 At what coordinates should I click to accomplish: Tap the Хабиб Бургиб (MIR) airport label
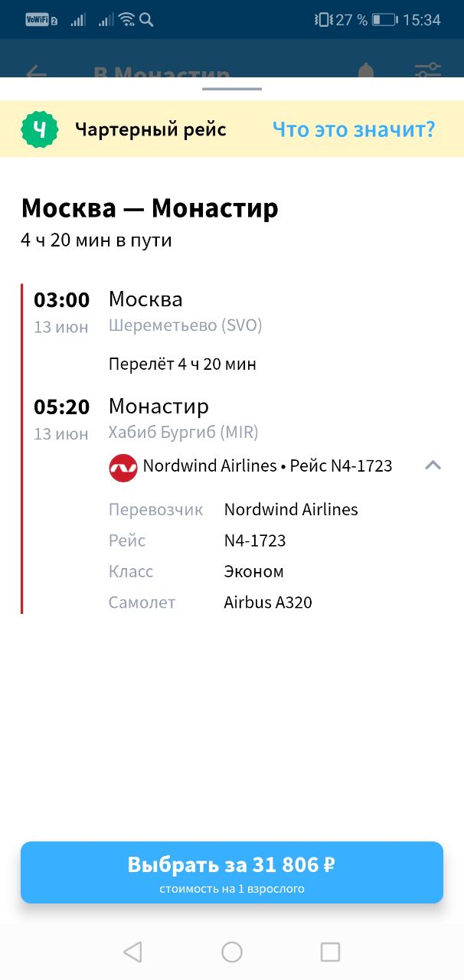[x=184, y=433]
